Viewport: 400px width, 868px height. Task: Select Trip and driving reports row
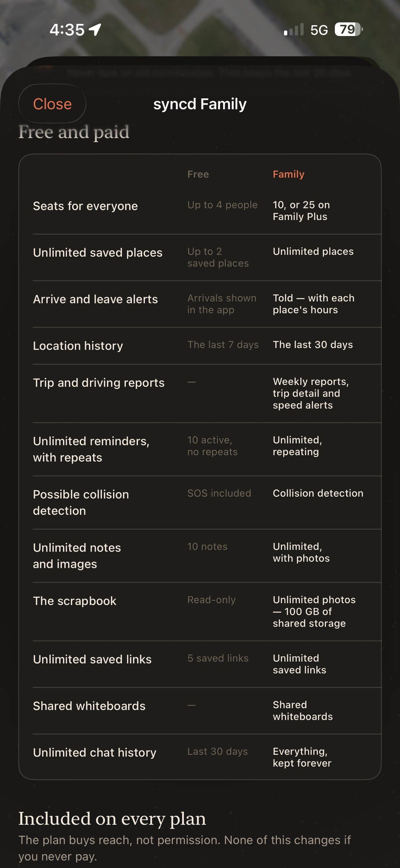[x=200, y=394]
